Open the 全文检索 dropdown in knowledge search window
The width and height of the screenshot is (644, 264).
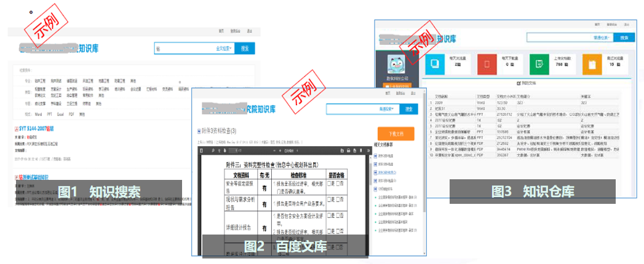pyautogui.click(x=223, y=49)
